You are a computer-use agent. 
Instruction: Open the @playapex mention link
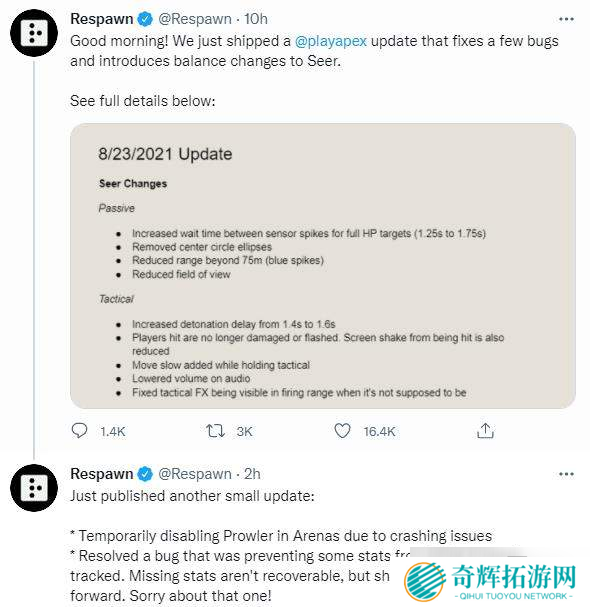[331, 41]
